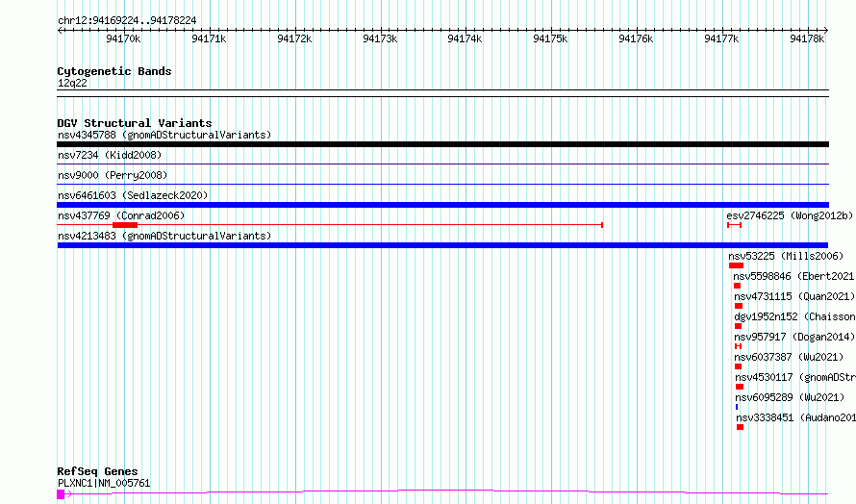Screen dimensions: 856x504
Task: Click the 94172k ruler tick label
Action: pyautogui.click(x=295, y=38)
